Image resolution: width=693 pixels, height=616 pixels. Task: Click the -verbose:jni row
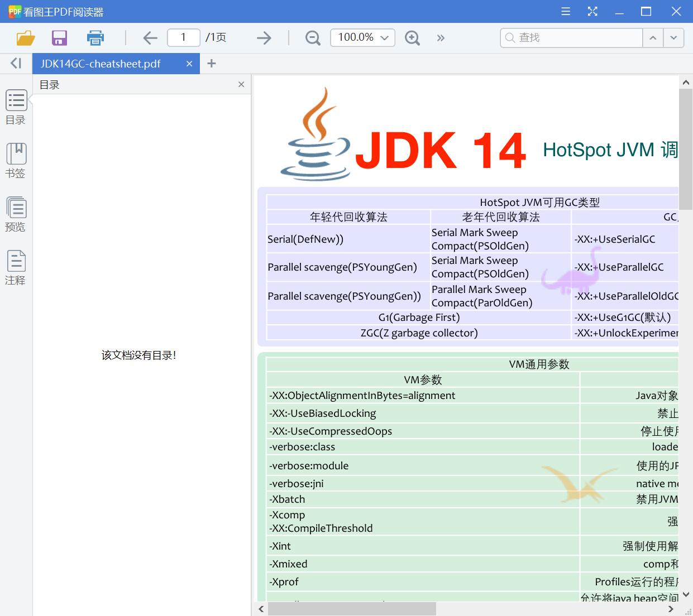(423, 484)
